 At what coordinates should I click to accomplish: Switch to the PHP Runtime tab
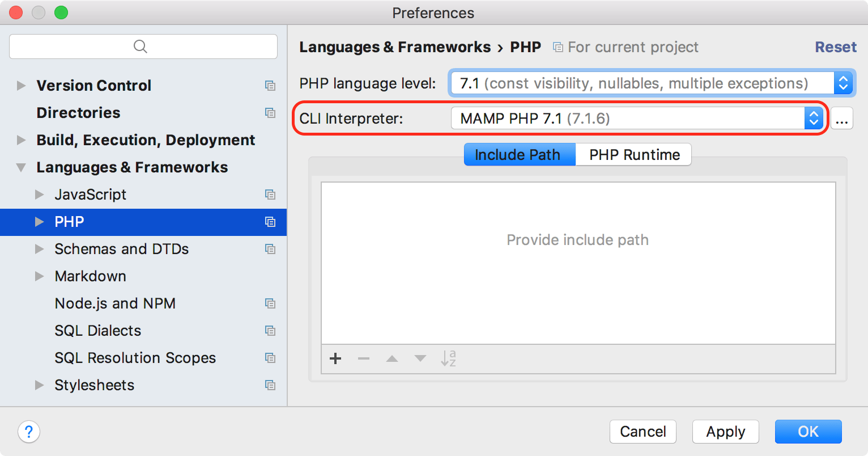[634, 154]
